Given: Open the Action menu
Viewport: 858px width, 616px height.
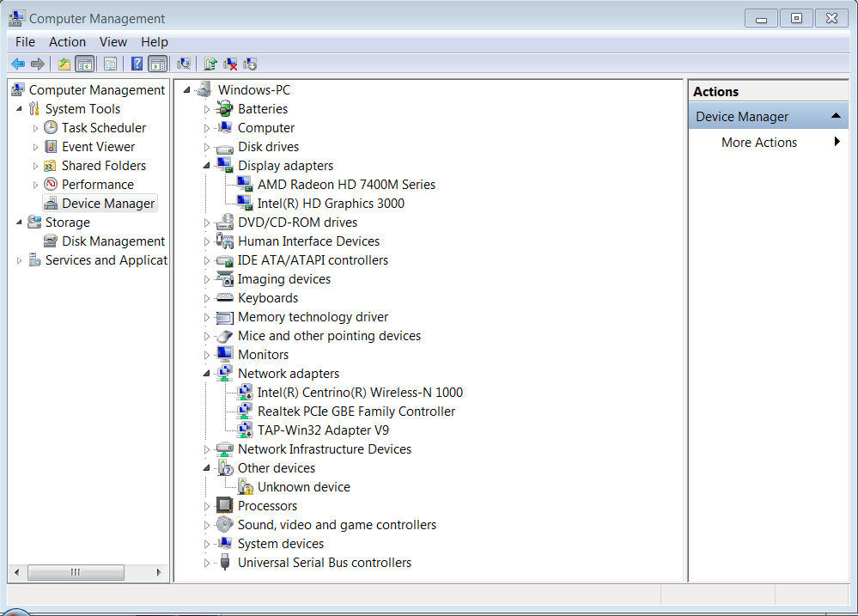Looking at the screenshot, I should [67, 42].
